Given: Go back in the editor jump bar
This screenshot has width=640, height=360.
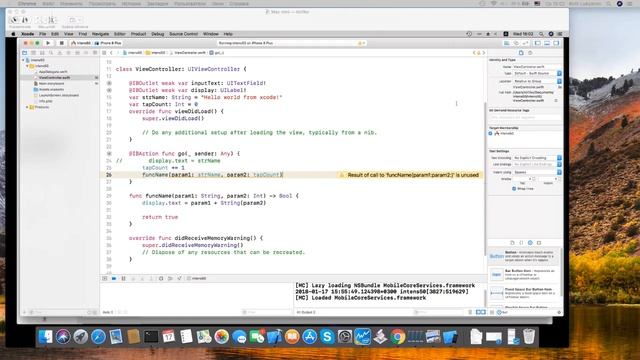Looking at the screenshot, I should pyautogui.click(x=111, y=53).
